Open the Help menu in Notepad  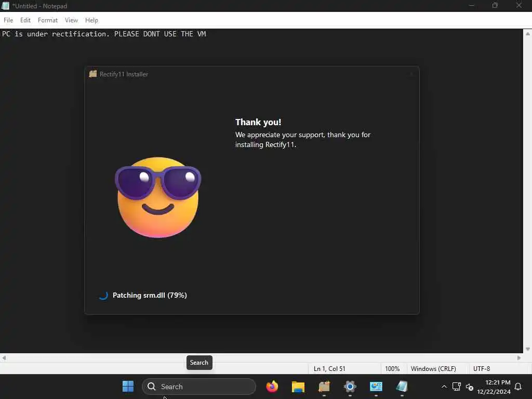(x=91, y=20)
